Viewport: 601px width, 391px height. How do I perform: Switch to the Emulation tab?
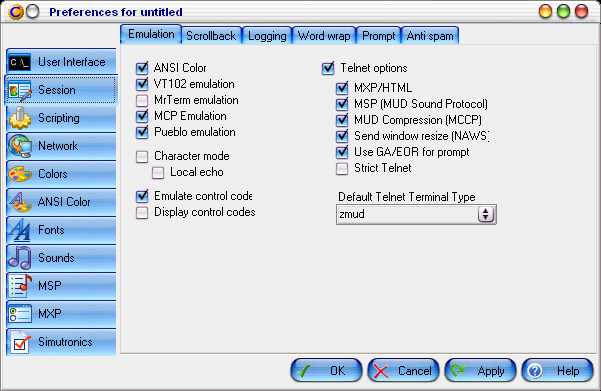[151, 34]
